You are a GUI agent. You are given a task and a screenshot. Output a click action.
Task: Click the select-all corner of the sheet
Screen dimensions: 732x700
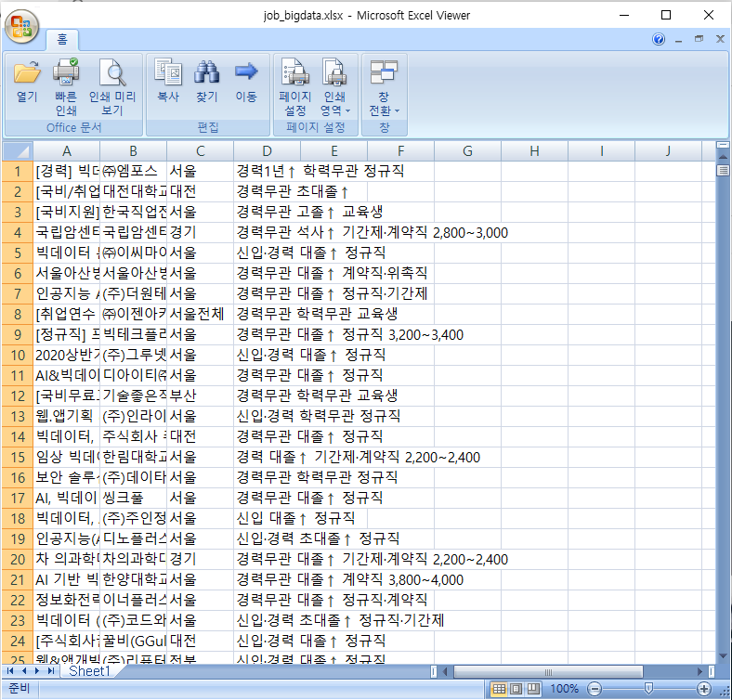[18, 151]
